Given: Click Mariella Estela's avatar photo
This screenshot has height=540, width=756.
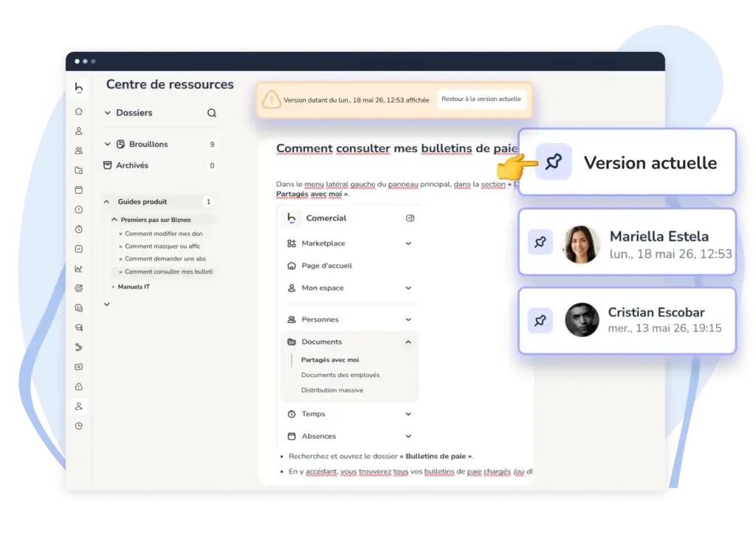Looking at the screenshot, I should point(581,243).
